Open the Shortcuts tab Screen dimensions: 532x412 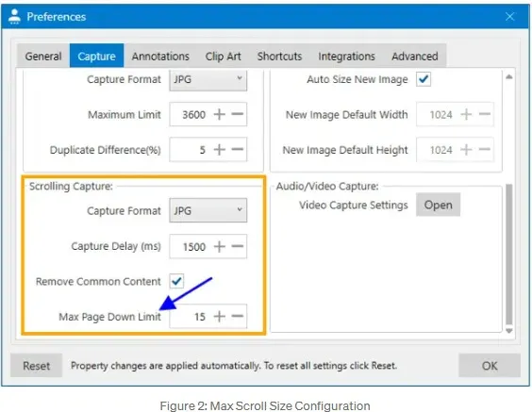coord(279,56)
